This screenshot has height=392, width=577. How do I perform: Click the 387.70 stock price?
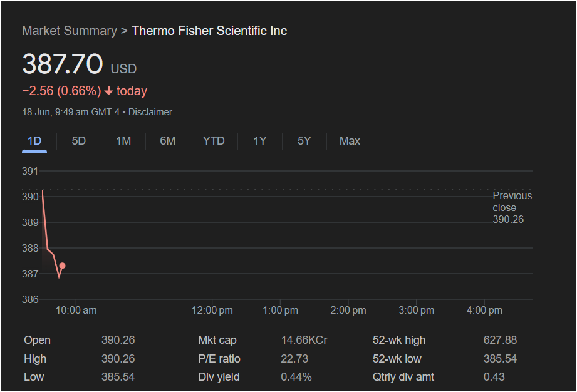(63, 64)
